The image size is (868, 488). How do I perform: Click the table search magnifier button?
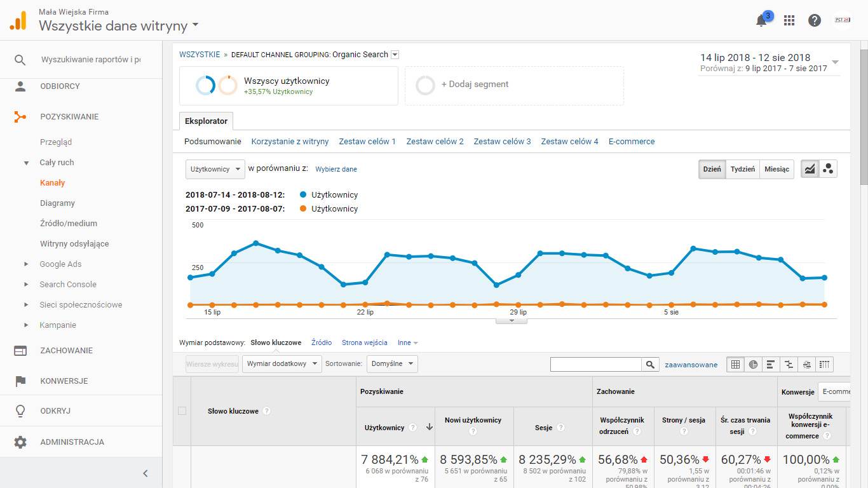click(650, 365)
